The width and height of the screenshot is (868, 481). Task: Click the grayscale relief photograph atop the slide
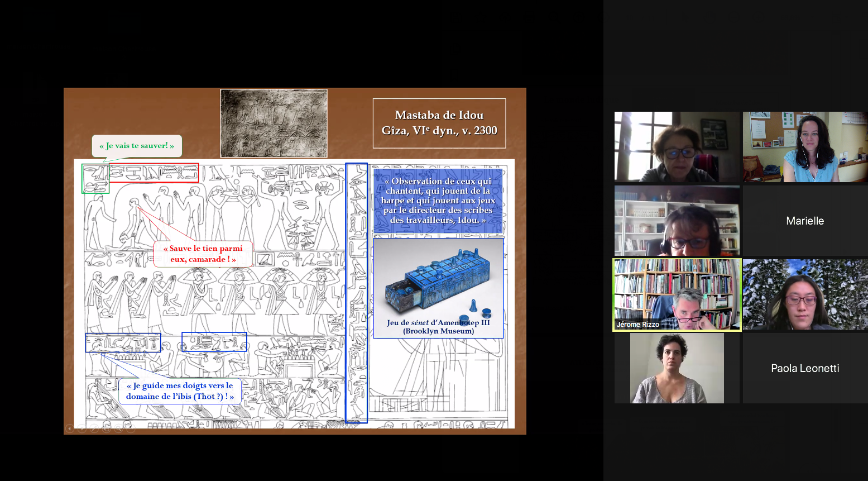coord(274,123)
